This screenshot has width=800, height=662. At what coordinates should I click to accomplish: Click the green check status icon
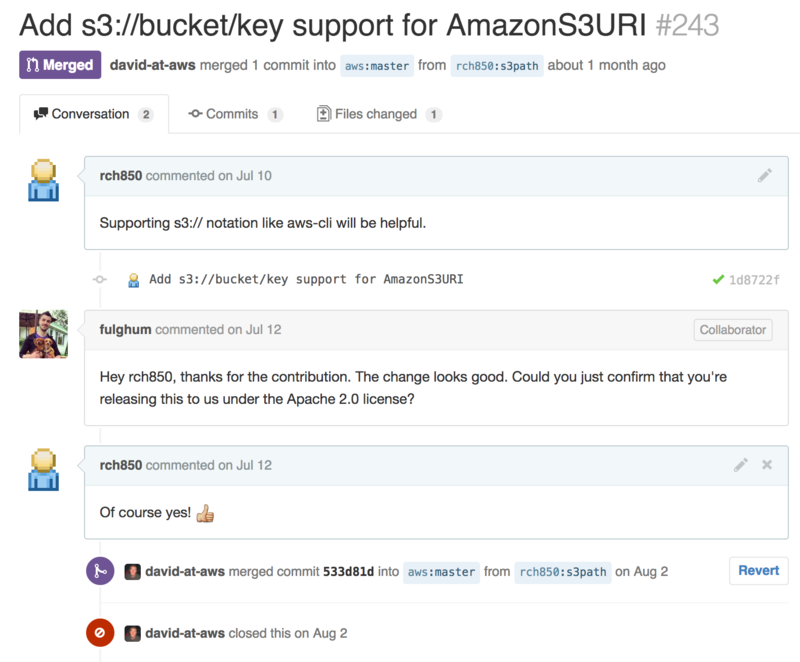(718, 280)
